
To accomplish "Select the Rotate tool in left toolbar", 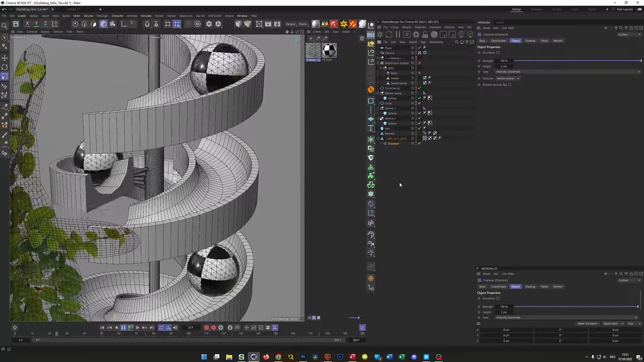I will 5,67.
